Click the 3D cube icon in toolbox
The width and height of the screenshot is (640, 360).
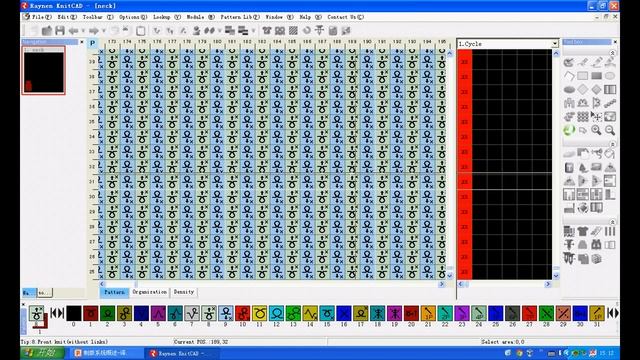(x=596, y=259)
